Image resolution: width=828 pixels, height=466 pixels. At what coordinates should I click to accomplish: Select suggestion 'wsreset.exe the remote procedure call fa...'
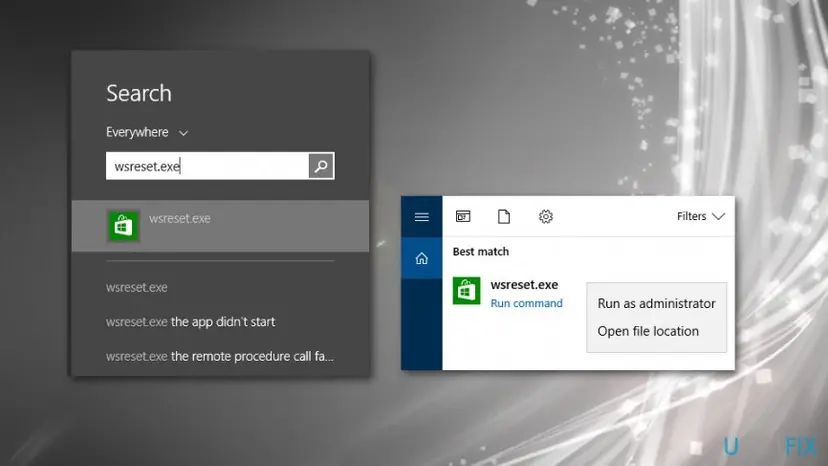coord(220,356)
